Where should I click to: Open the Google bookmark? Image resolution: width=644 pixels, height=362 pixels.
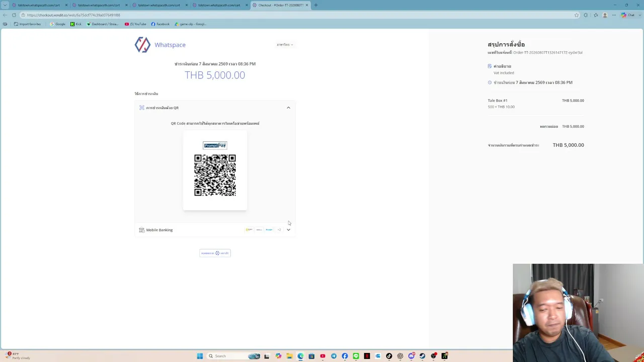coord(57,24)
